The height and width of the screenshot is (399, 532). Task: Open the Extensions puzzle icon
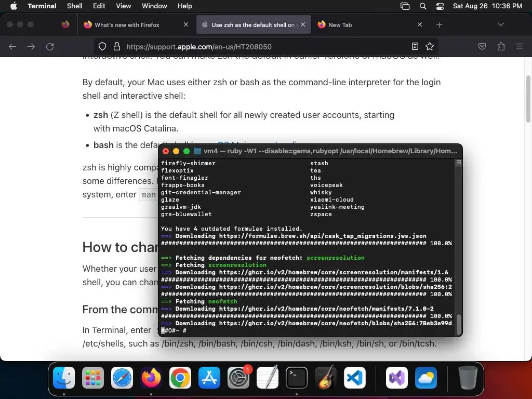pyautogui.click(x=501, y=46)
